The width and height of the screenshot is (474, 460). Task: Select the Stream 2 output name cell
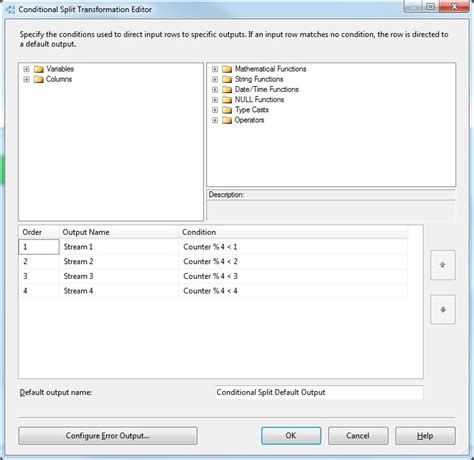click(x=119, y=262)
